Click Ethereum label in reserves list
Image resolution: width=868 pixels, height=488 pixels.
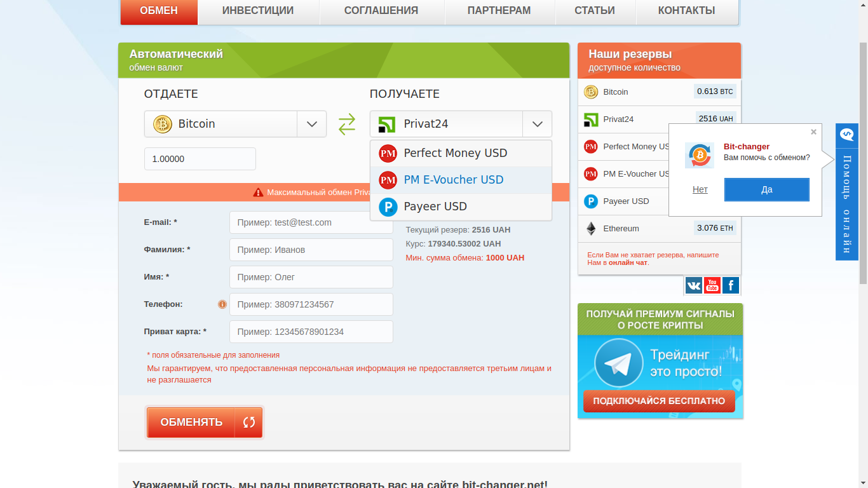tap(621, 229)
